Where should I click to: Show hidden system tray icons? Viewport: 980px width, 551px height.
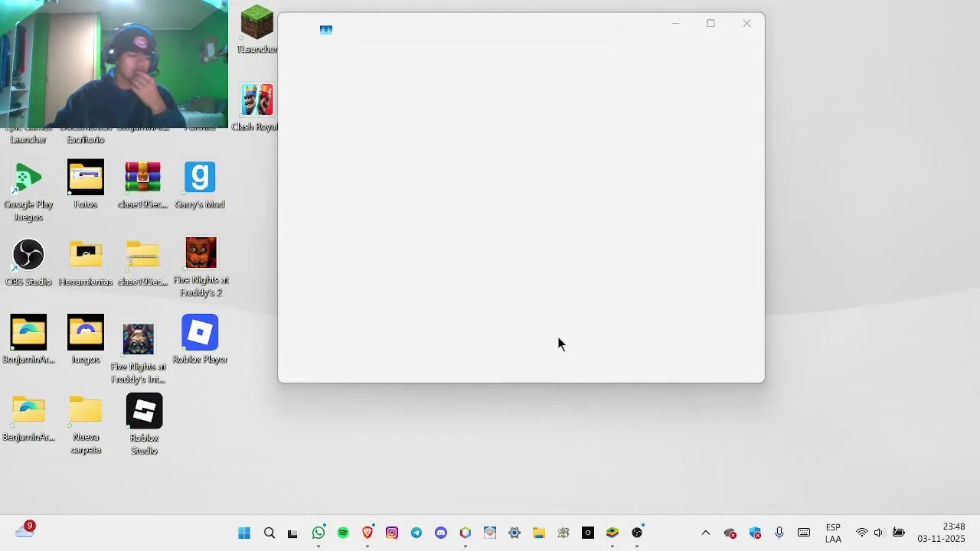pos(706,533)
